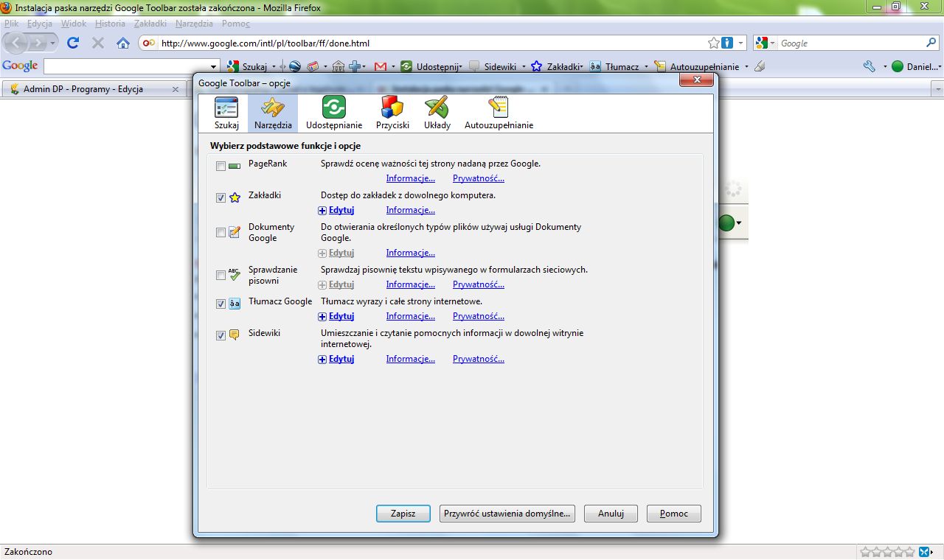Click the bank building toolbar icon
This screenshot has width=944, height=560.
click(x=339, y=66)
